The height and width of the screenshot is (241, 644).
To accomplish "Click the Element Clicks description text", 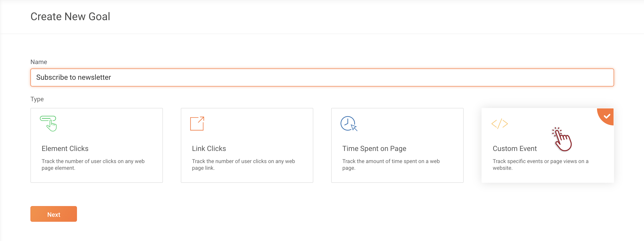I will pos(93,164).
